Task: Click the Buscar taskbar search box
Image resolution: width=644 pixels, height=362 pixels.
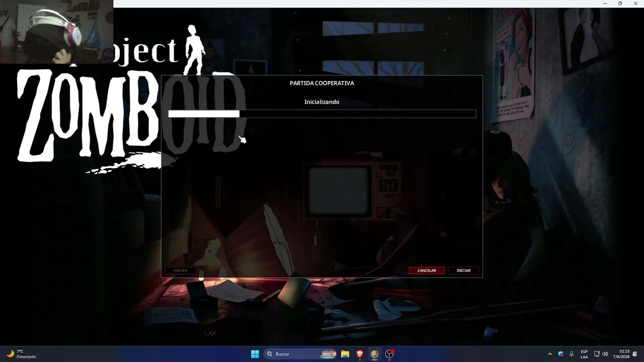Action: coord(300,354)
